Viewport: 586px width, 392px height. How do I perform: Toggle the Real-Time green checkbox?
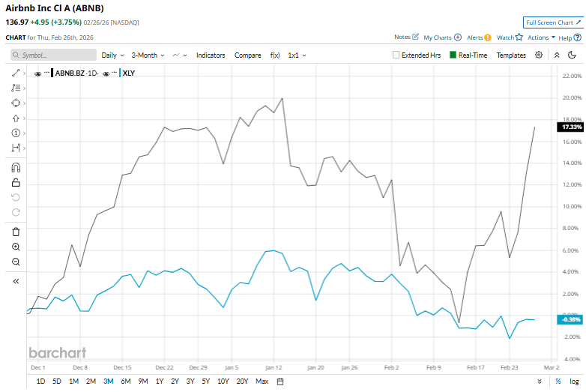pyautogui.click(x=453, y=55)
